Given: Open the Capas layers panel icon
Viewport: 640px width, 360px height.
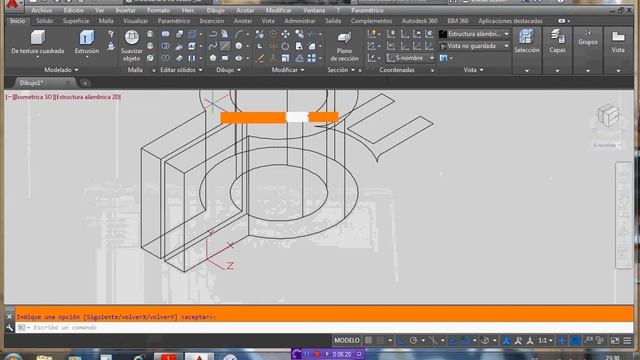Looking at the screenshot, I should (x=557, y=37).
